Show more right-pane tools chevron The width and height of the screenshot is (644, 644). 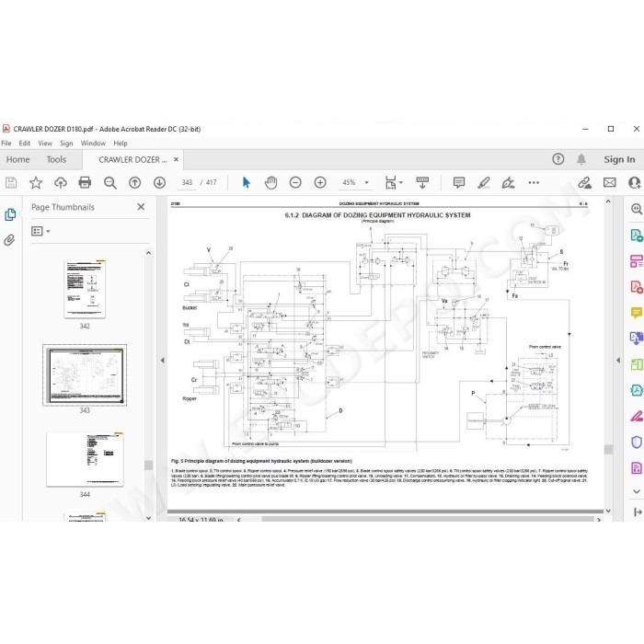637,491
